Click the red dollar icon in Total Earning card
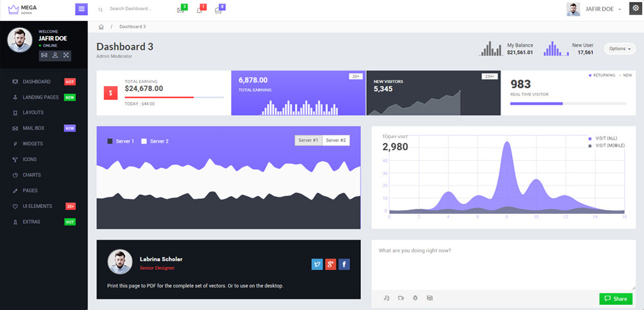 tap(110, 93)
